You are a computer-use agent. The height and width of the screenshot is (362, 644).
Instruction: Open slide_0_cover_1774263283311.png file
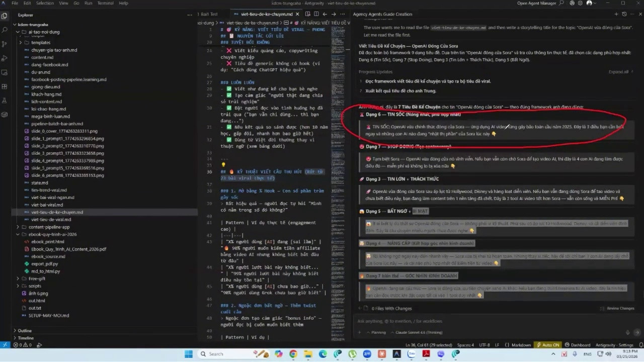tap(64, 131)
